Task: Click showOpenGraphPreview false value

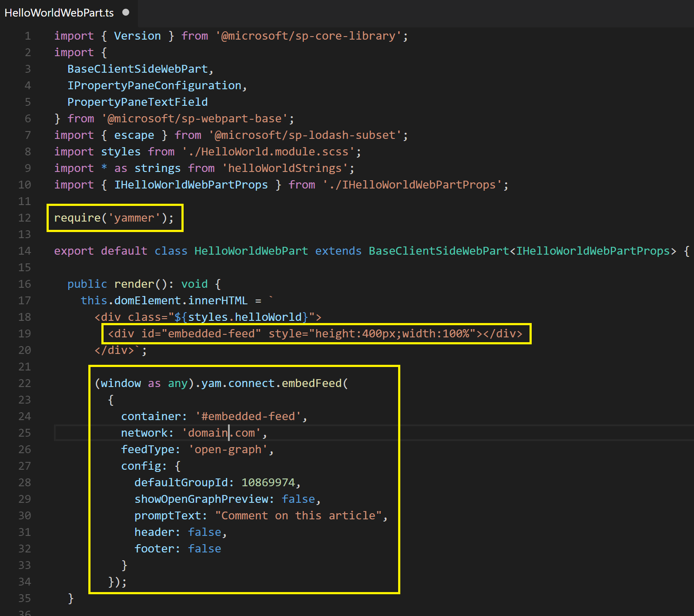Action: pyautogui.click(x=298, y=499)
